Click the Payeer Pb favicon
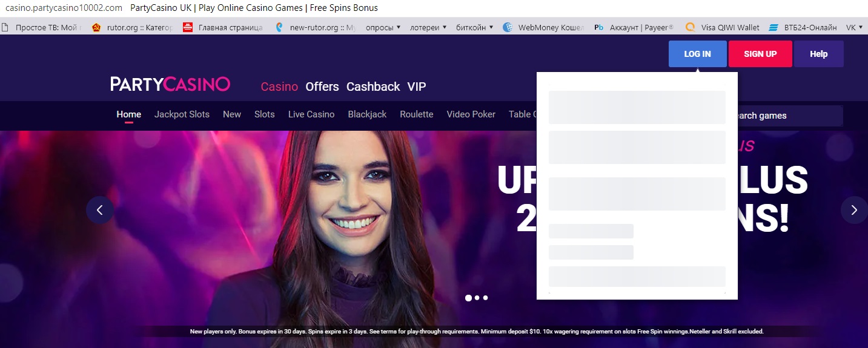Viewport: 868px width, 348px height. [599, 27]
